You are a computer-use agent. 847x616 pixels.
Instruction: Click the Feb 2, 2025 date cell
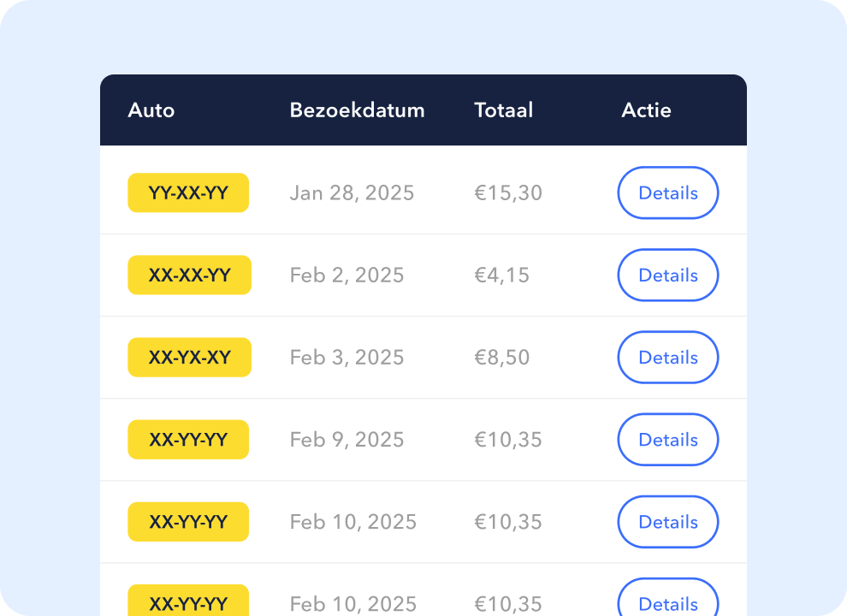coord(346,275)
